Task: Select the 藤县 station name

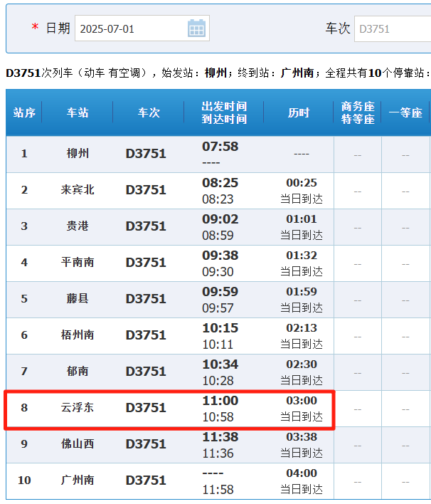Action: [78, 299]
